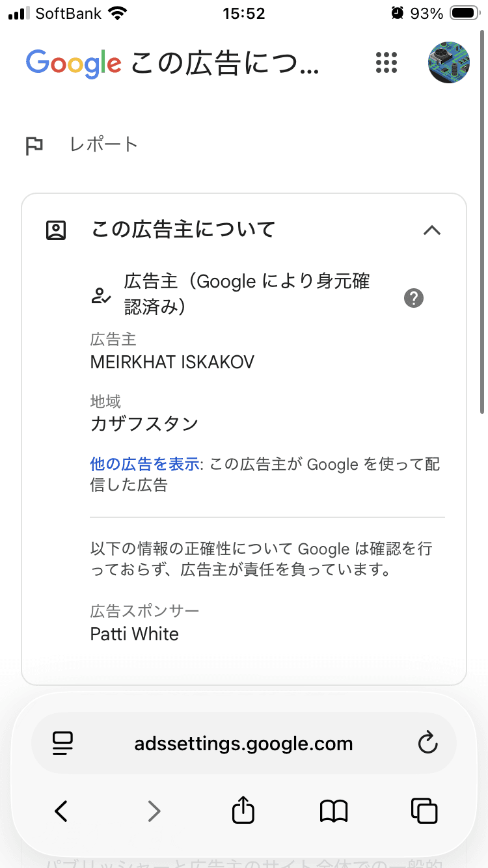Screen dimensions: 488x868
Task: Click the Google logo
Action: point(74,64)
